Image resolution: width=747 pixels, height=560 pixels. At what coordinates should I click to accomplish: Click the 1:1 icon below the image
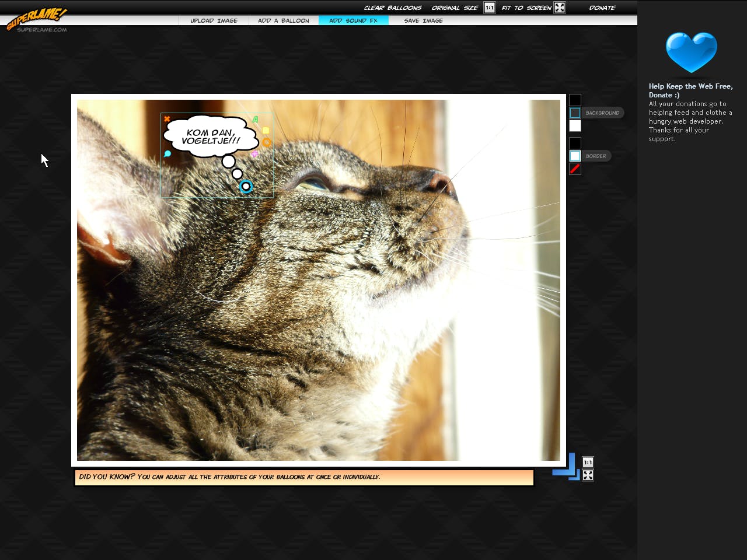(x=588, y=462)
